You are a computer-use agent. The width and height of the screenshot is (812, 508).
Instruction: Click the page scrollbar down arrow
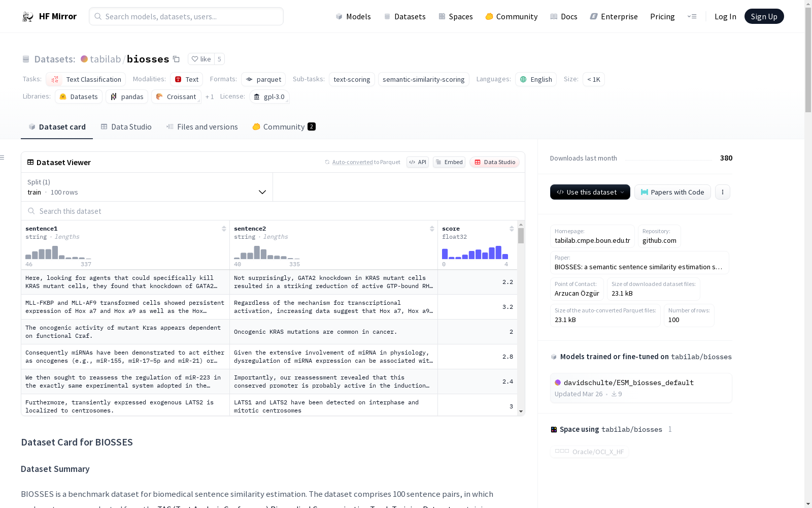pyautogui.click(x=808, y=504)
